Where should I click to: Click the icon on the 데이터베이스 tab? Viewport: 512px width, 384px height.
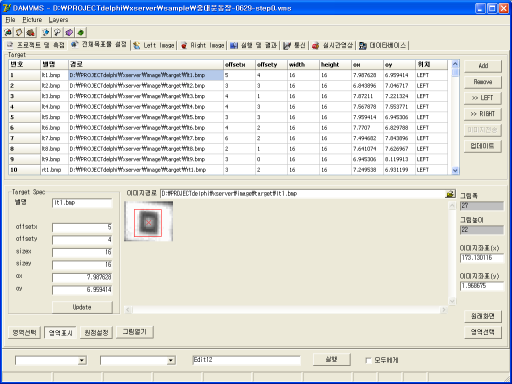tap(363, 46)
